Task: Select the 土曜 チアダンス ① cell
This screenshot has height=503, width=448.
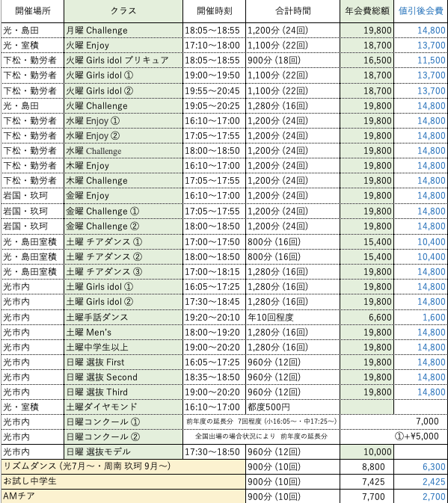Action: 123,241
